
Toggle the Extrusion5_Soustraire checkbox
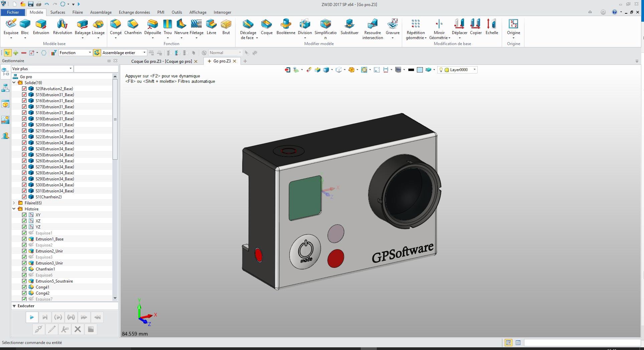click(x=24, y=281)
